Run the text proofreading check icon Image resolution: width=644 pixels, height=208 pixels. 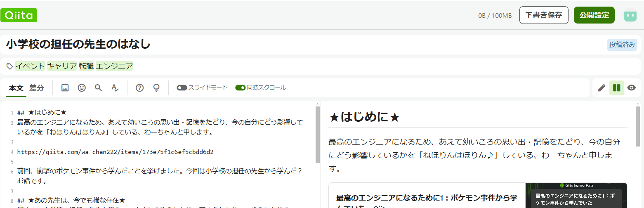[x=115, y=87]
